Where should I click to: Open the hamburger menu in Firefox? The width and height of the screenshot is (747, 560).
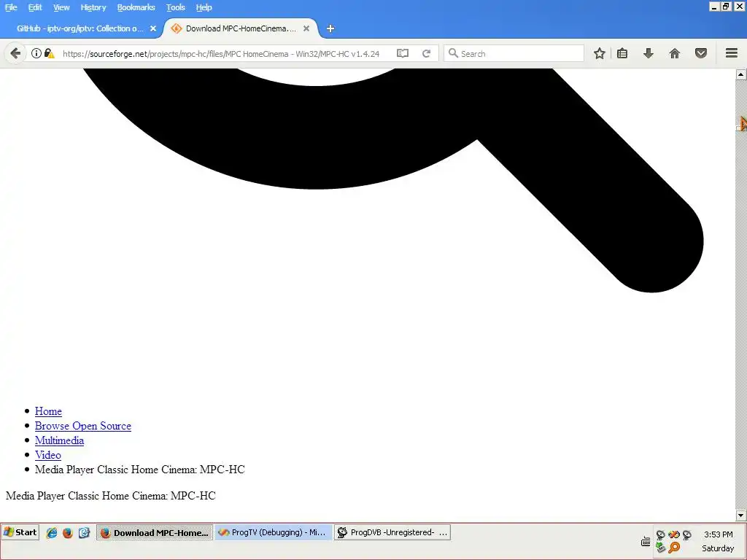coord(732,52)
